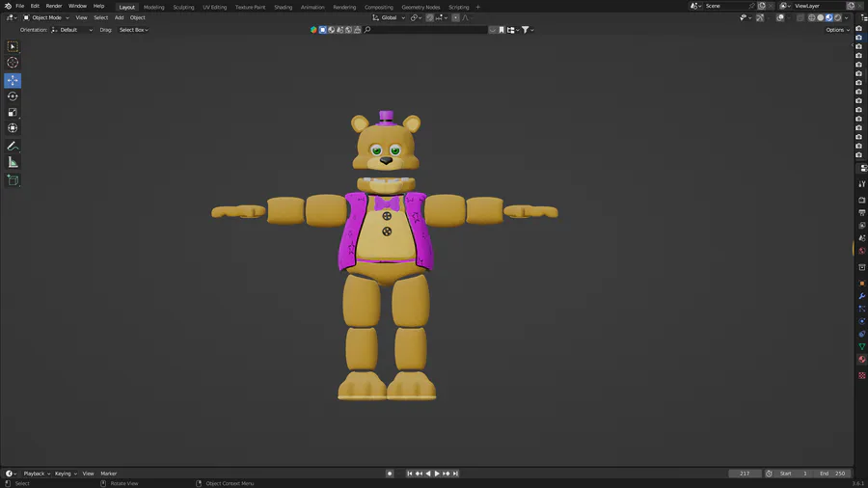Open the Physics properties tab
Viewport: 868px width, 488px height.
(x=862, y=321)
